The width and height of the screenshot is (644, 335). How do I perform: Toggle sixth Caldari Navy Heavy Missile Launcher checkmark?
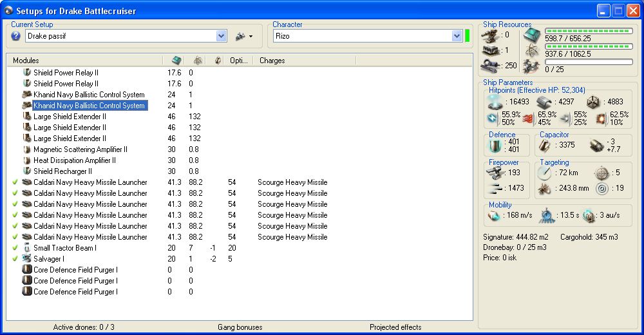15,237
